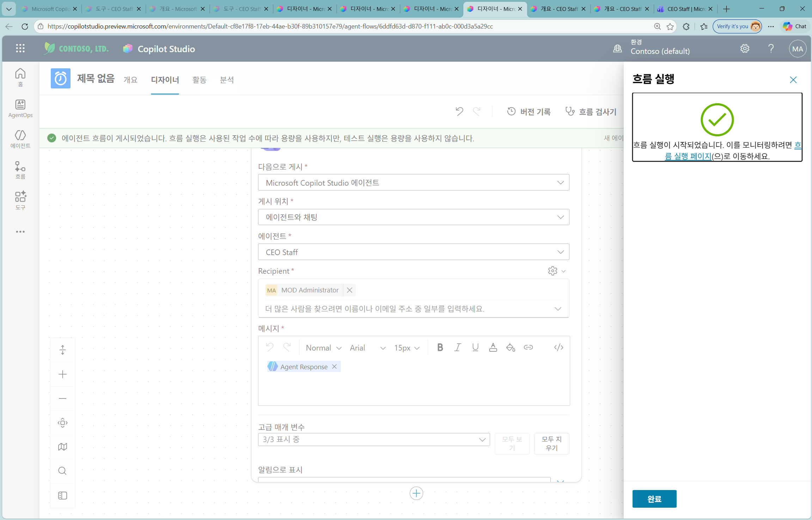
Task: Refresh the browser page
Action: click(x=25, y=26)
